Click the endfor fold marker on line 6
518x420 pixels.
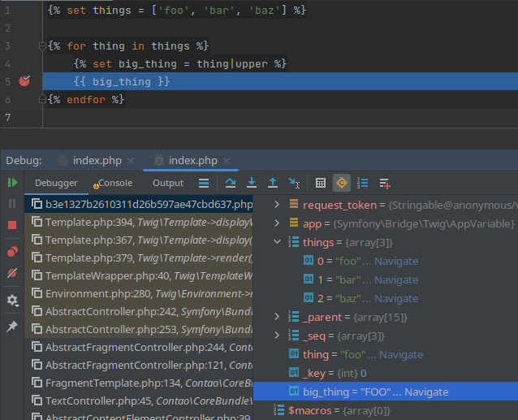42,99
